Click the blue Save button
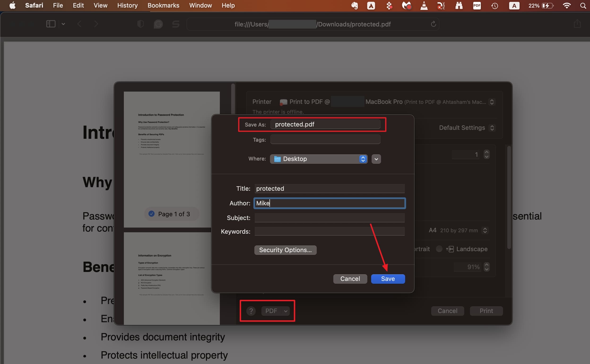 [x=388, y=279]
